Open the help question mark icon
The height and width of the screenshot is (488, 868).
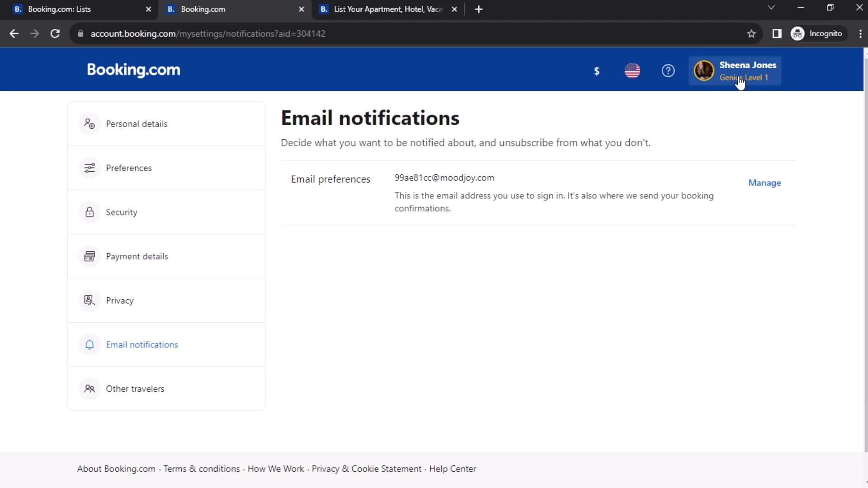point(668,70)
